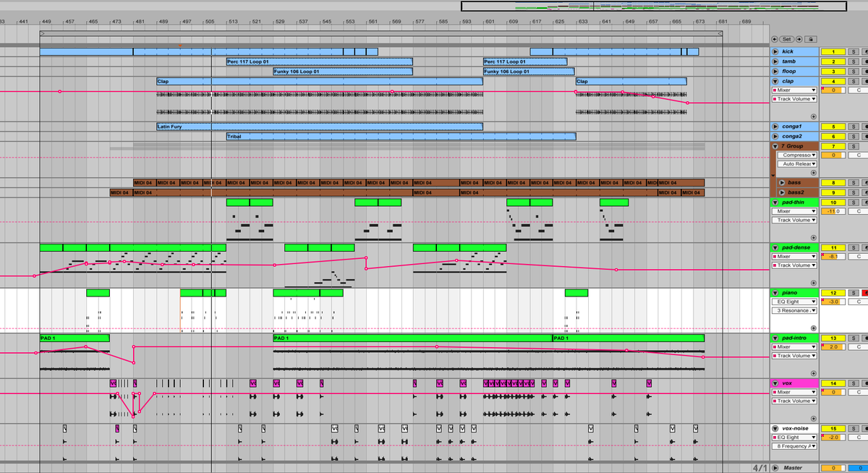Open 7 Group Compressor device chooser
This screenshot has height=473, width=868.
[797, 155]
